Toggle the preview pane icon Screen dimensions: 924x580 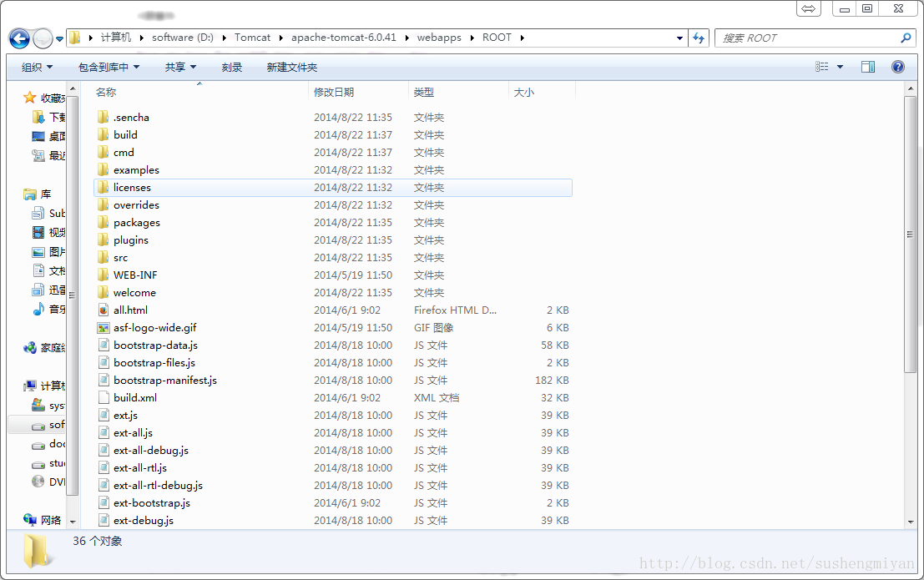(x=867, y=67)
